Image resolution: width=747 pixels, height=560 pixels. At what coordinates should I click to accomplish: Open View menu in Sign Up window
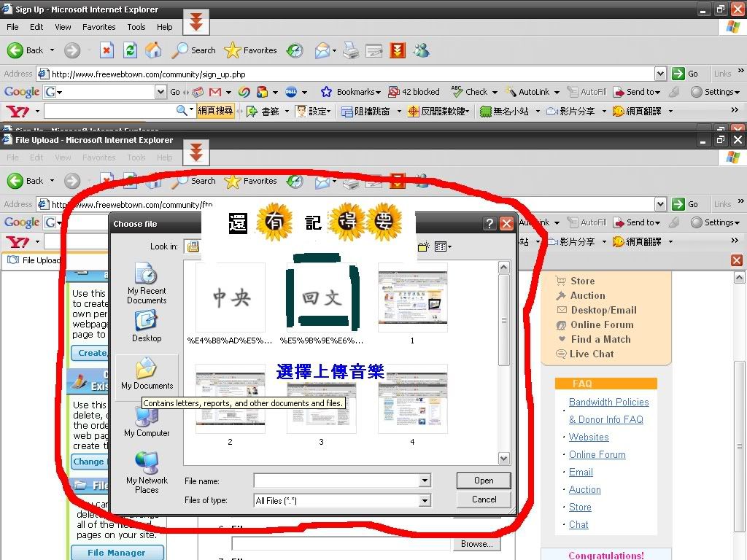pyautogui.click(x=63, y=27)
